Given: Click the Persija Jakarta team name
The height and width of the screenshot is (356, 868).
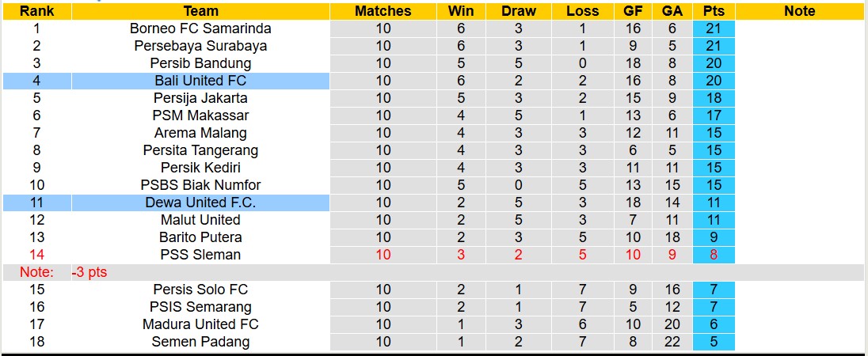Looking at the screenshot, I should click(x=200, y=98).
